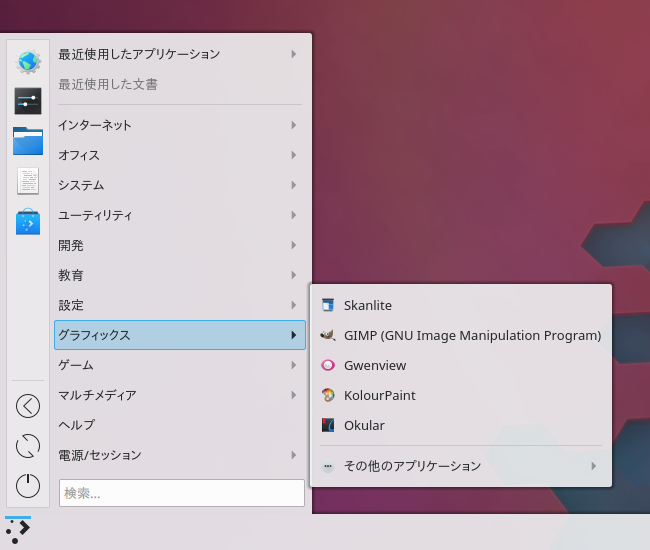Click the ellipsis icon for other applications

click(328, 466)
